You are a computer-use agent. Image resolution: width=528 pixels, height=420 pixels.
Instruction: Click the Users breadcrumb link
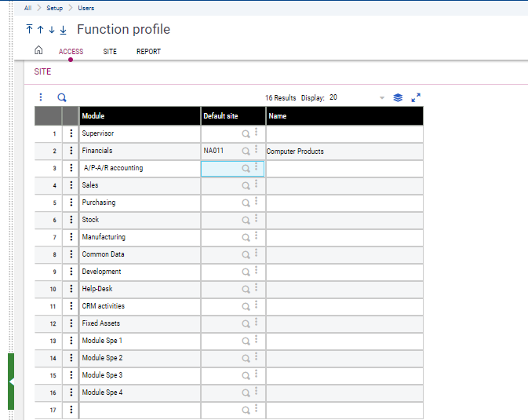click(85, 8)
